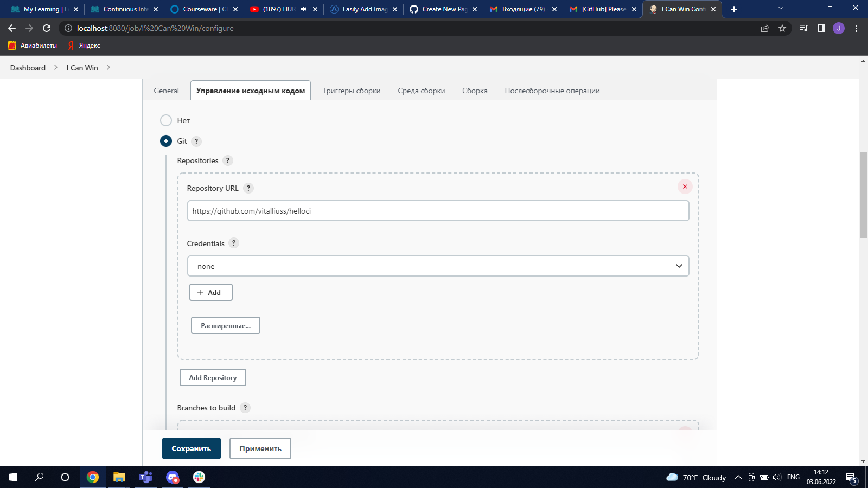Bookmark this page with star icon
Screen dimensions: 868x488
[782, 28]
